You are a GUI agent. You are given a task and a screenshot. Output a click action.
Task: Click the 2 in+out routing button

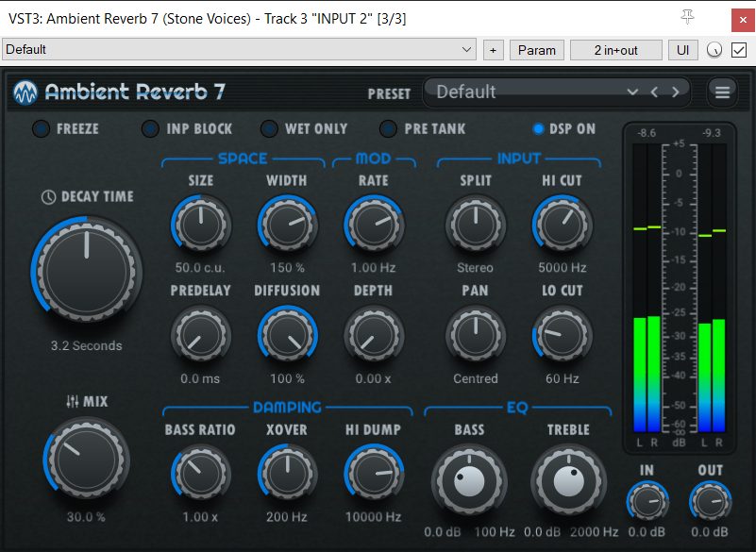(615, 50)
